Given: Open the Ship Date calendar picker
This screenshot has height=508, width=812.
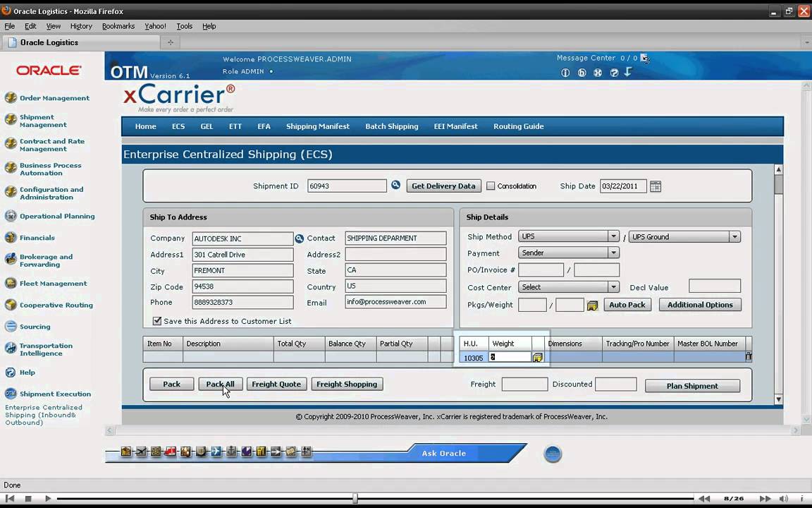Looking at the screenshot, I should 655,186.
